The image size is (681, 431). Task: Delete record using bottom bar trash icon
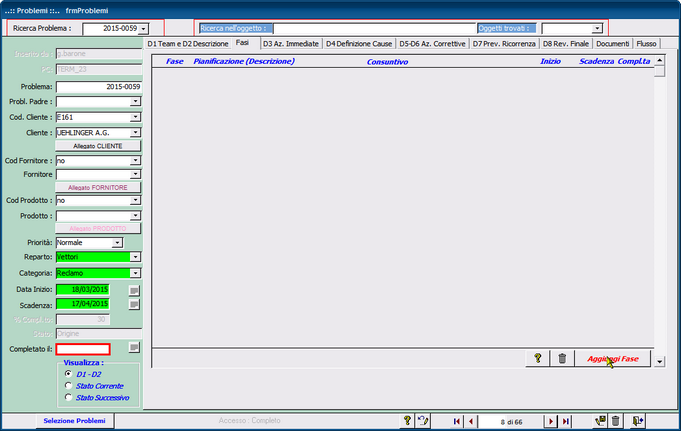click(615, 421)
